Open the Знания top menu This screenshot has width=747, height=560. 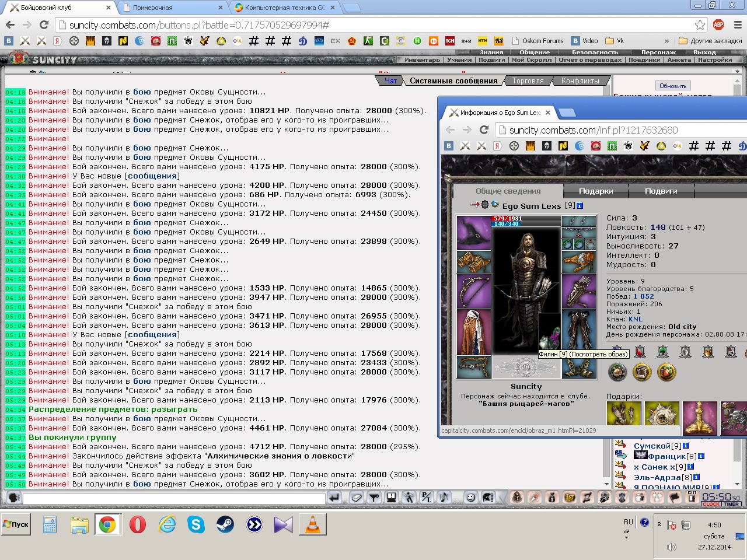(491, 52)
